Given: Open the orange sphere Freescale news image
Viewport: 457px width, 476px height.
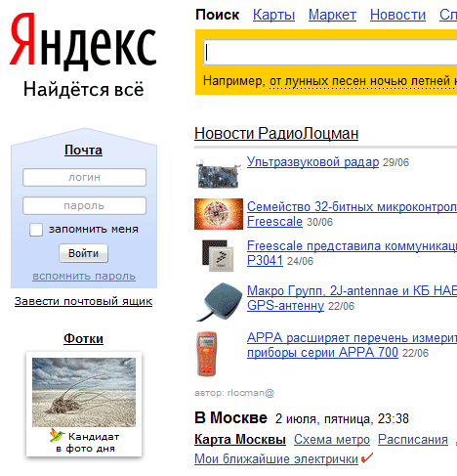Looking at the screenshot, I should click(x=219, y=214).
